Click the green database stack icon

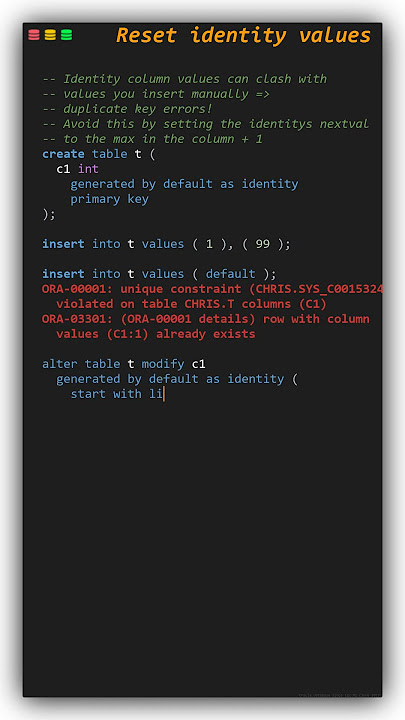coord(67,35)
